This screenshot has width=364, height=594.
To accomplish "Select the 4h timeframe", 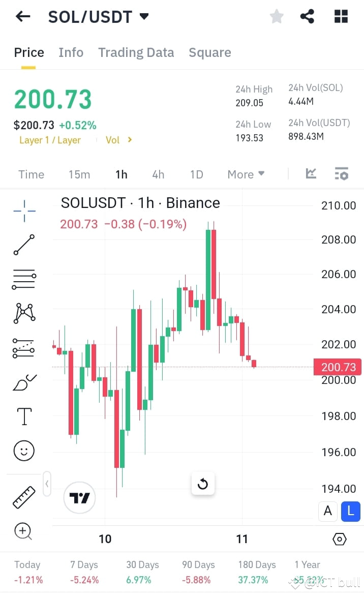I will (x=158, y=174).
